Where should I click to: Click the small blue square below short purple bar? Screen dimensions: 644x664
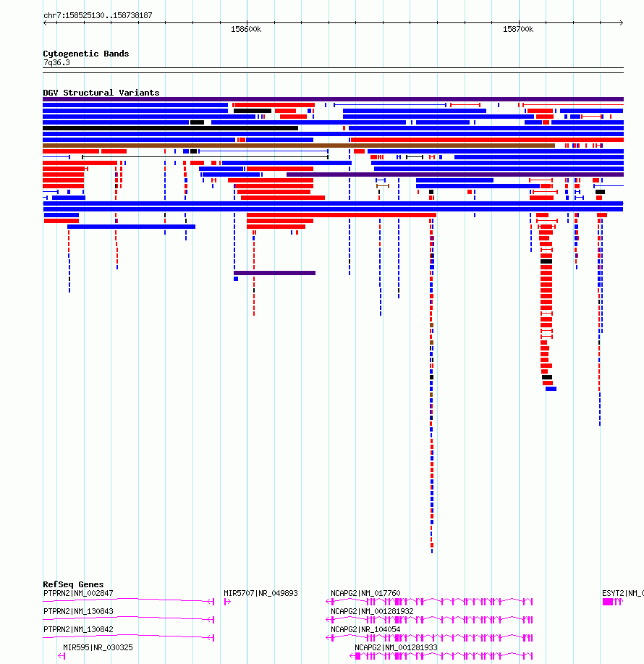click(x=236, y=279)
